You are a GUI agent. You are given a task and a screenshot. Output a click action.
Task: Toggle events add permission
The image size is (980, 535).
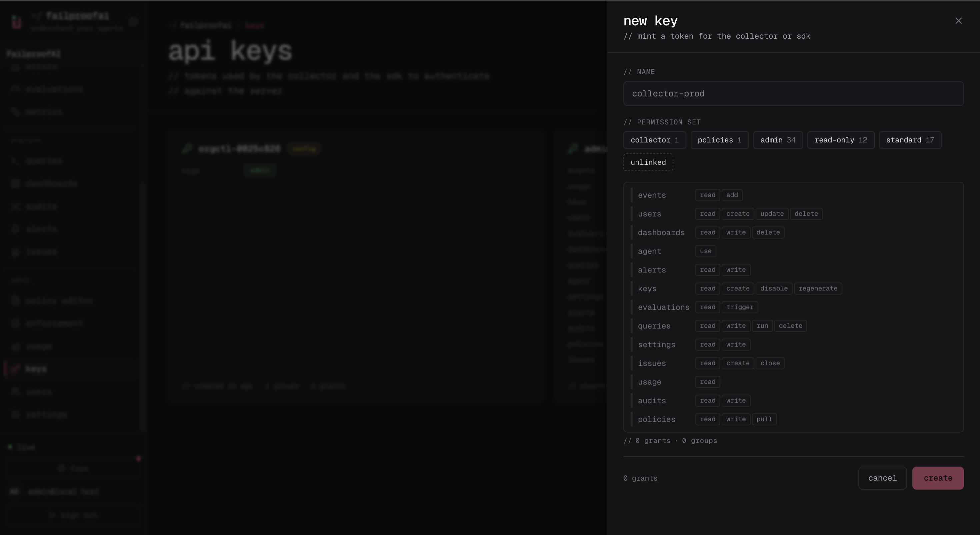732,195
